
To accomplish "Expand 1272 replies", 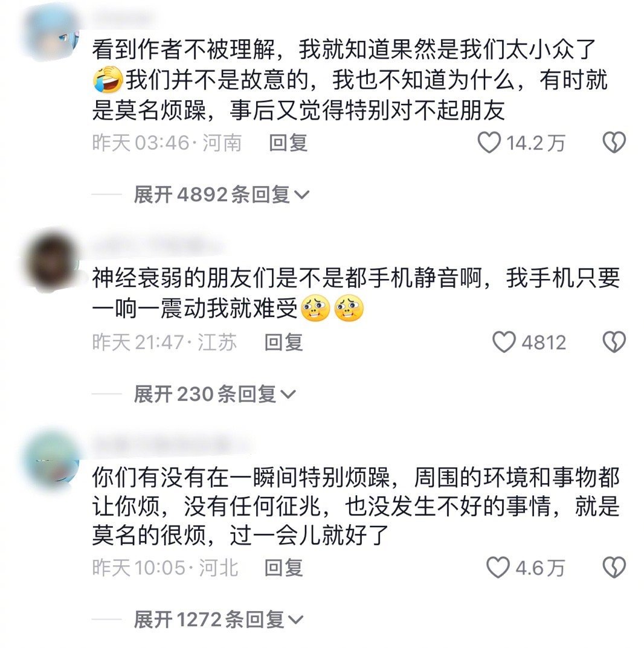I will point(219,620).
